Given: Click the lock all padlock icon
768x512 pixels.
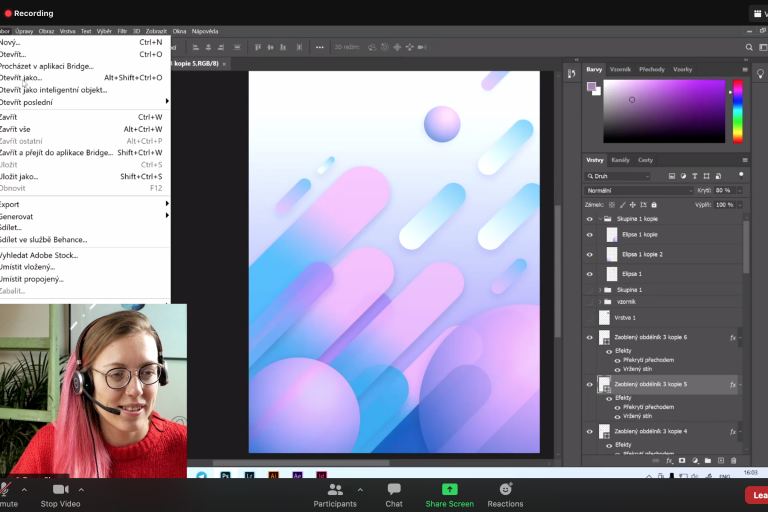Looking at the screenshot, I should [x=656, y=204].
